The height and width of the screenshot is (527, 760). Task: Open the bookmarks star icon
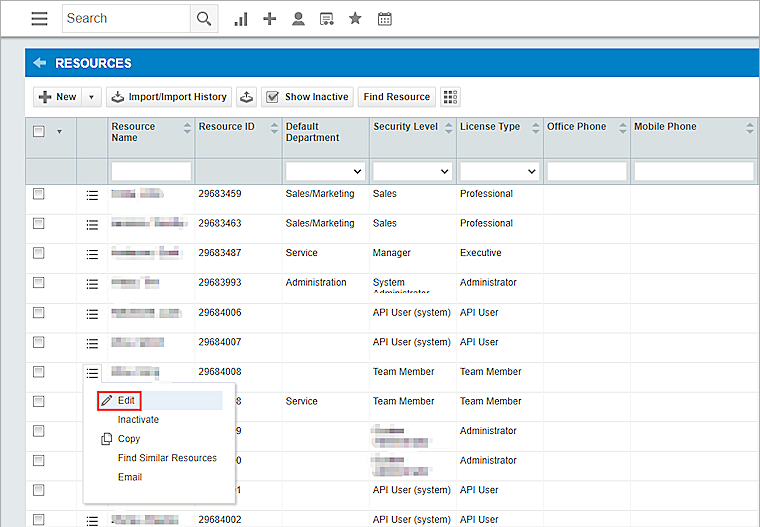355,19
